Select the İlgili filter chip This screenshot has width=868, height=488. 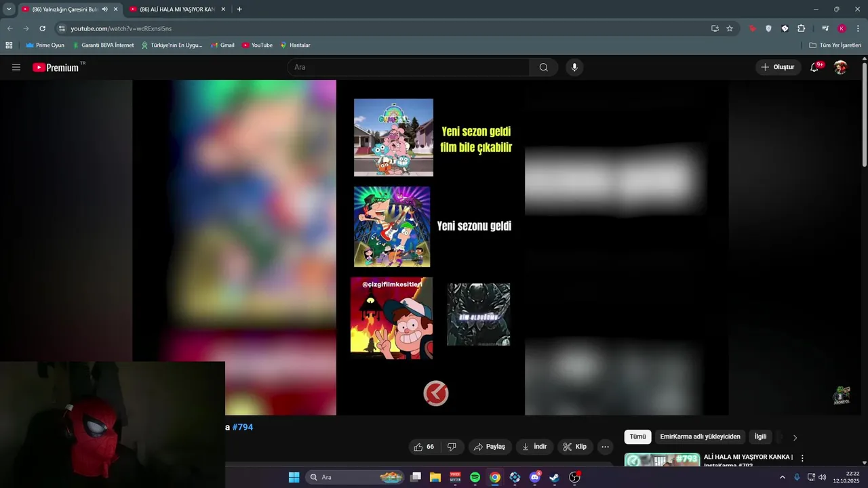pos(760,436)
